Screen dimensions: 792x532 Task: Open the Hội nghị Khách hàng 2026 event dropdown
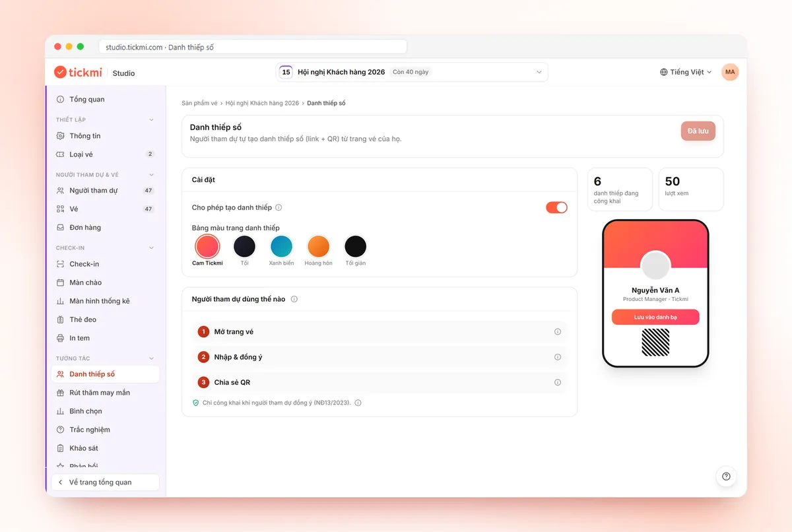point(412,72)
